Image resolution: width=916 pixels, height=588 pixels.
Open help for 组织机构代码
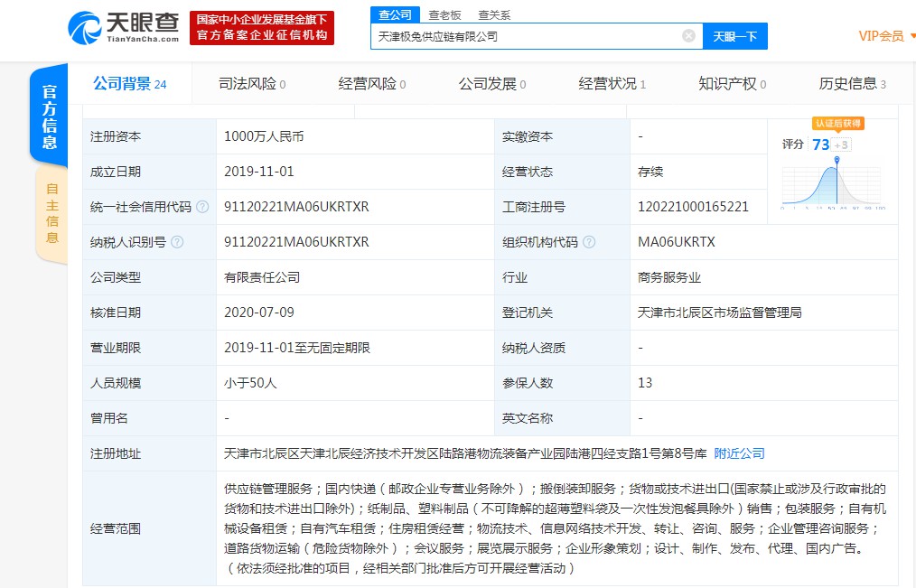[x=589, y=242]
